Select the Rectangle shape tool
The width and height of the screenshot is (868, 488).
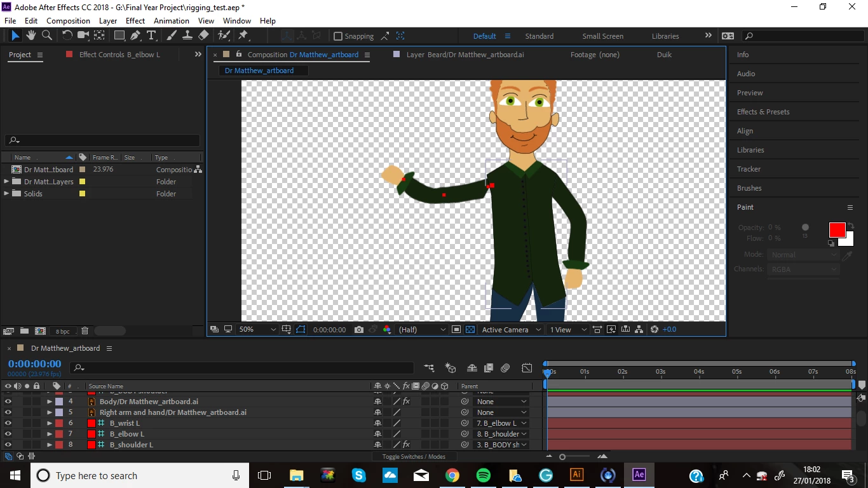click(x=119, y=36)
